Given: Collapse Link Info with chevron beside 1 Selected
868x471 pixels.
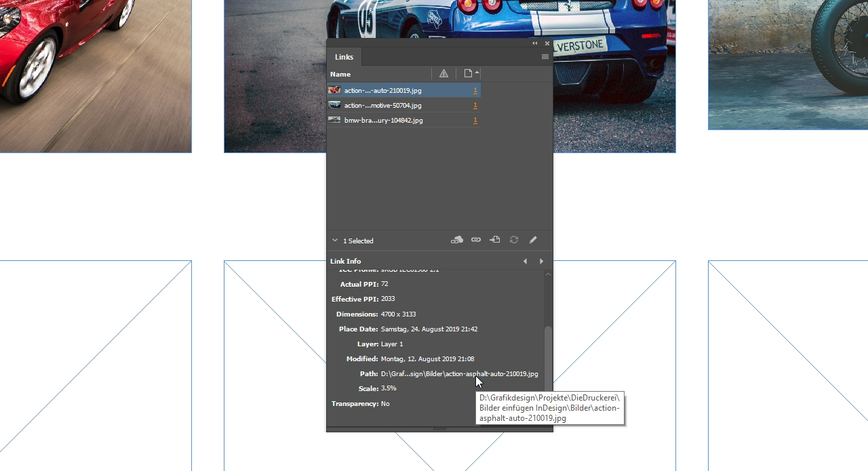Looking at the screenshot, I should click(x=335, y=241).
